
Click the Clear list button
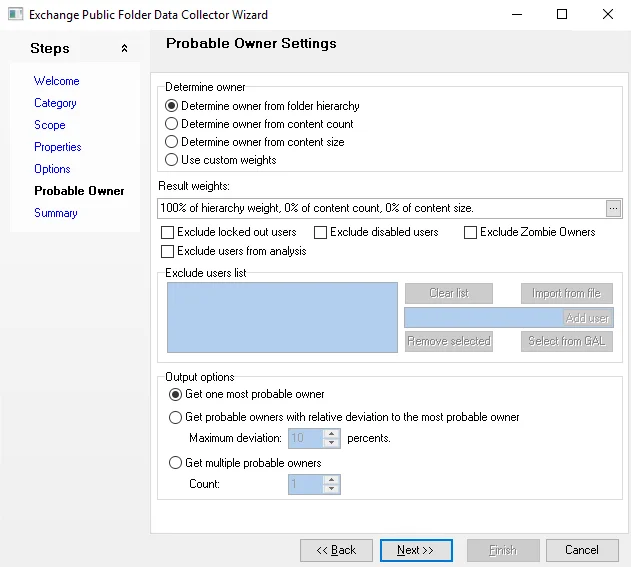pos(449,293)
